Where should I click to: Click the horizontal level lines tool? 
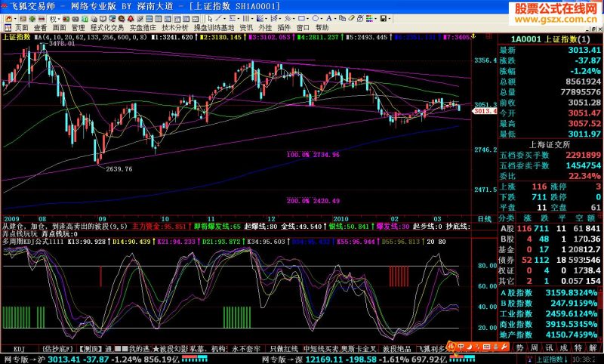tap(233, 18)
